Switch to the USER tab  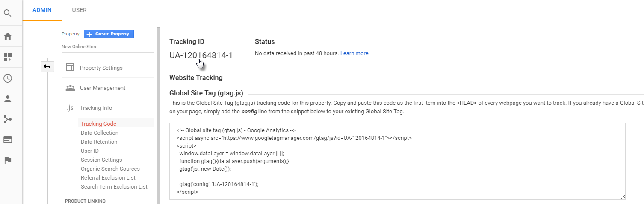(79, 10)
